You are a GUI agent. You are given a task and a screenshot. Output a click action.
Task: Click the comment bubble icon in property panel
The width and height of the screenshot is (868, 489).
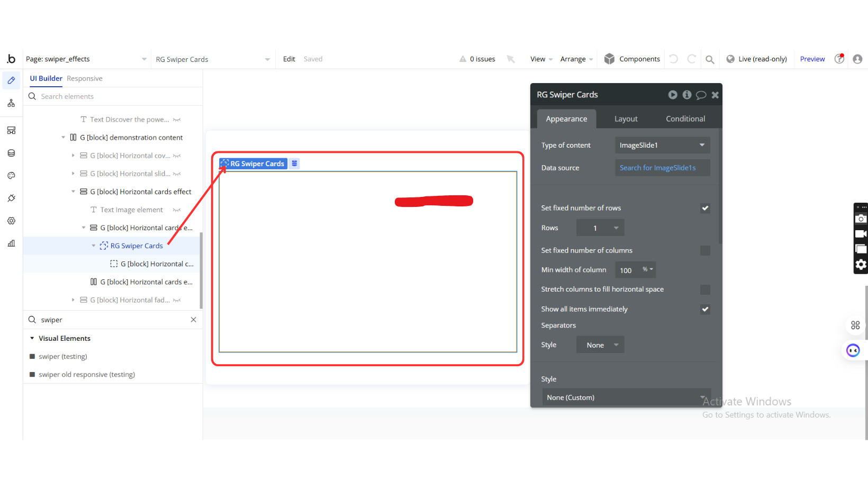701,95
